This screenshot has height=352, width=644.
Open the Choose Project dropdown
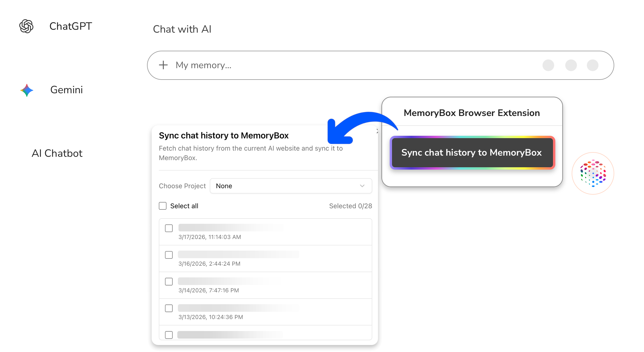291,186
